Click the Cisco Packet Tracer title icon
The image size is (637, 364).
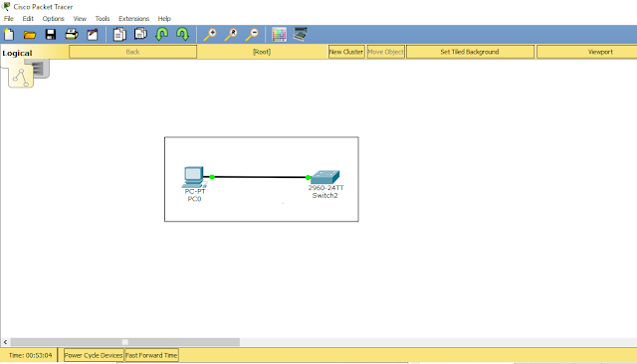point(6,7)
